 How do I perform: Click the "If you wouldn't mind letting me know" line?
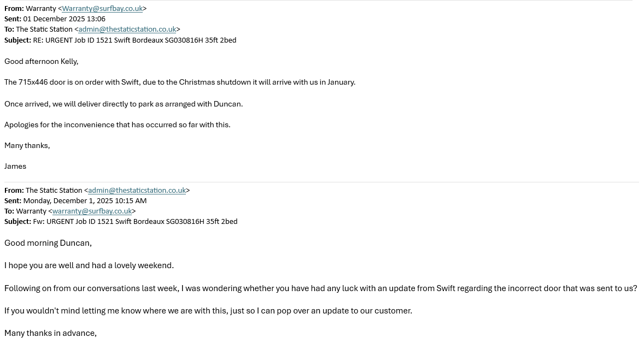[208, 311]
